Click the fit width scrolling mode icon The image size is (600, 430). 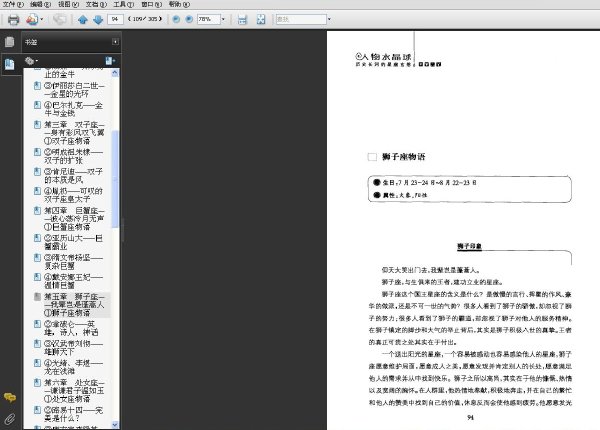(242, 19)
